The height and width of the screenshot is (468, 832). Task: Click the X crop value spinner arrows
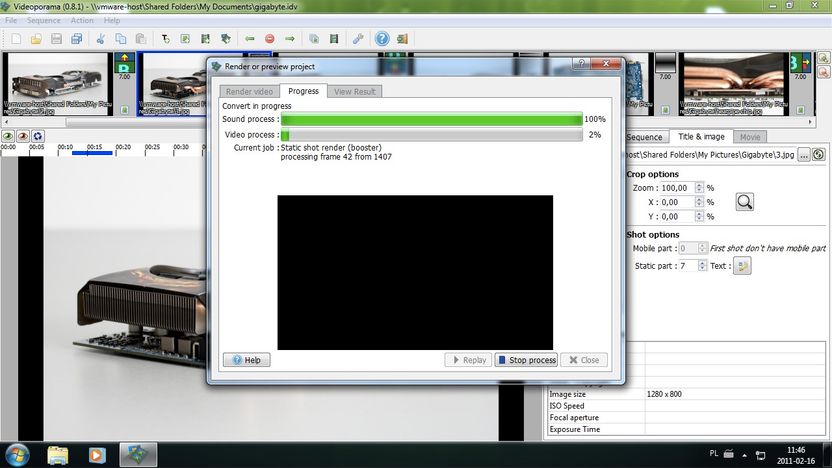699,202
